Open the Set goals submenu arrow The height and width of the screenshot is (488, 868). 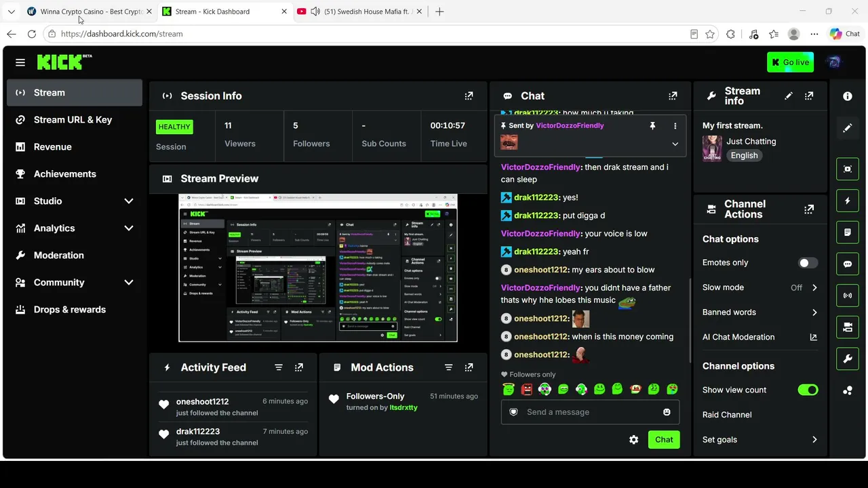click(x=814, y=440)
